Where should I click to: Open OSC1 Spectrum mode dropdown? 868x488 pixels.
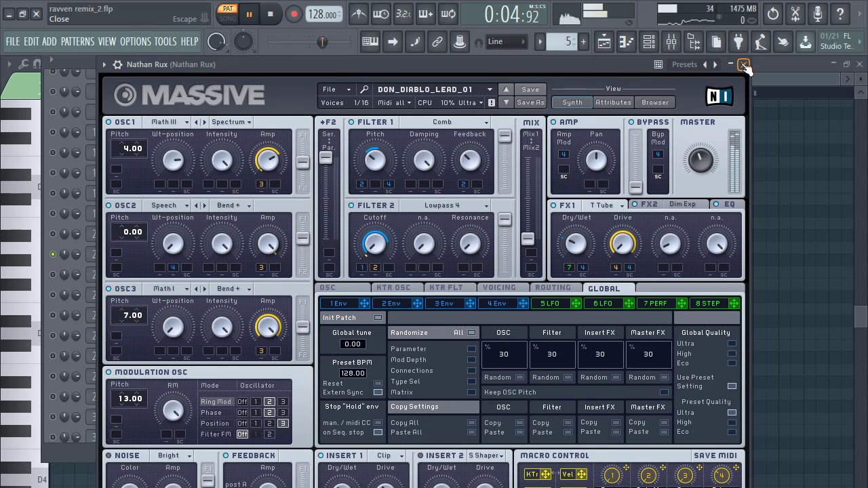(231, 122)
